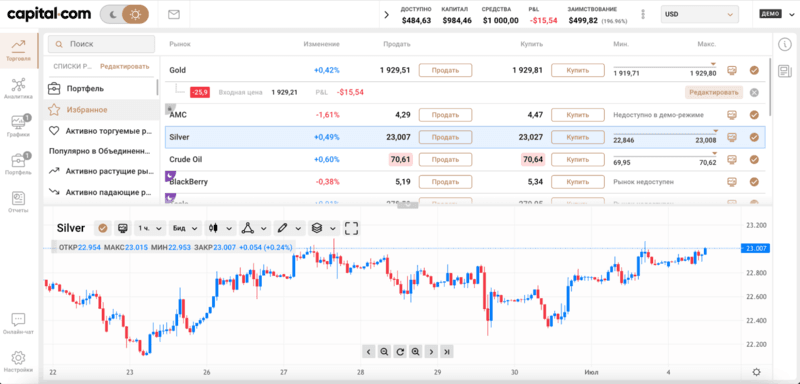Image resolution: width=800 pixels, height=384 pixels.
Task: Toggle Silver chart favorite checkmark
Action: pos(103,228)
